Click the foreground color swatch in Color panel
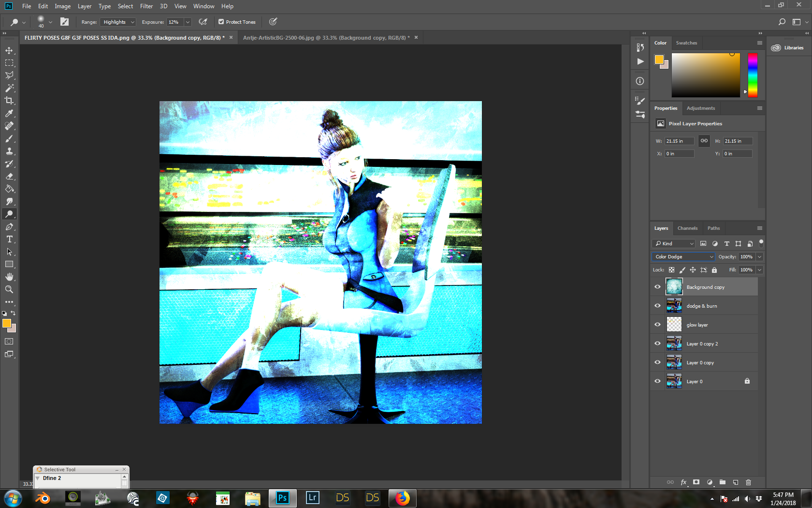The height and width of the screenshot is (508, 812). [659, 60]
